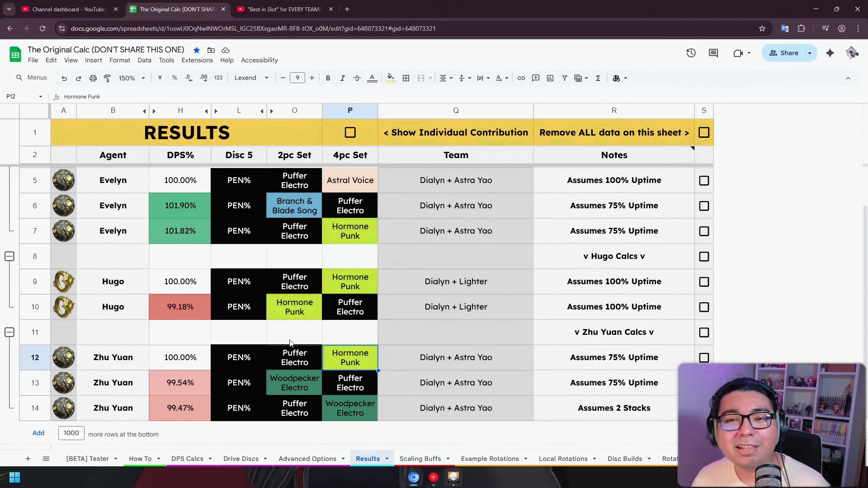Click the paint format icon

click(x=107, y=78)
